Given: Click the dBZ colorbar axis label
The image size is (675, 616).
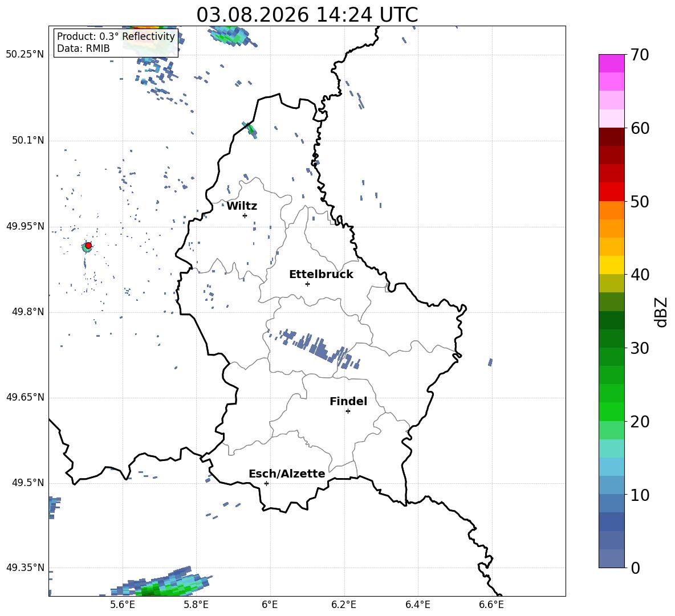Looking at the screenshot, I should pyautogui.click(x=662, y=312).
